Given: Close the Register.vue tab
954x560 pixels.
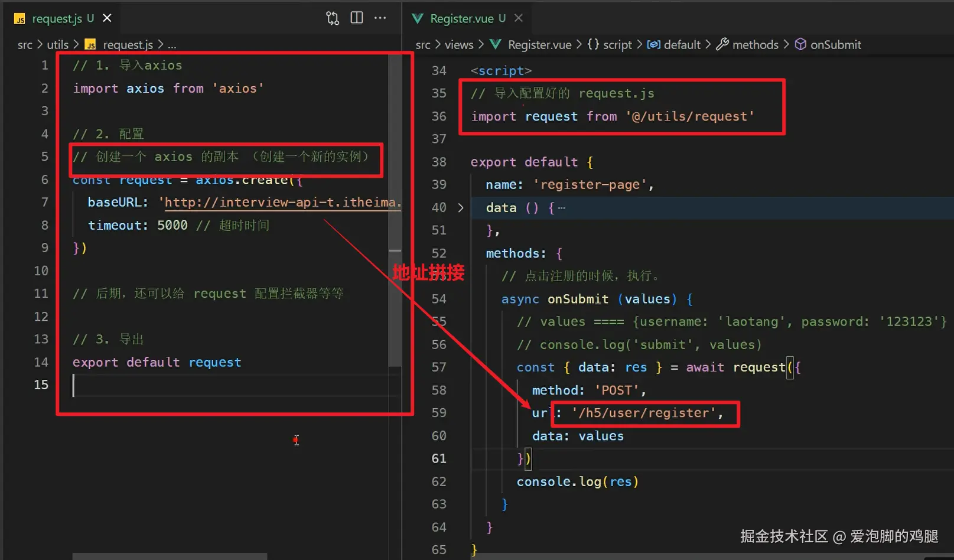Looking at the screenshot, I should [x=519, y=18].
